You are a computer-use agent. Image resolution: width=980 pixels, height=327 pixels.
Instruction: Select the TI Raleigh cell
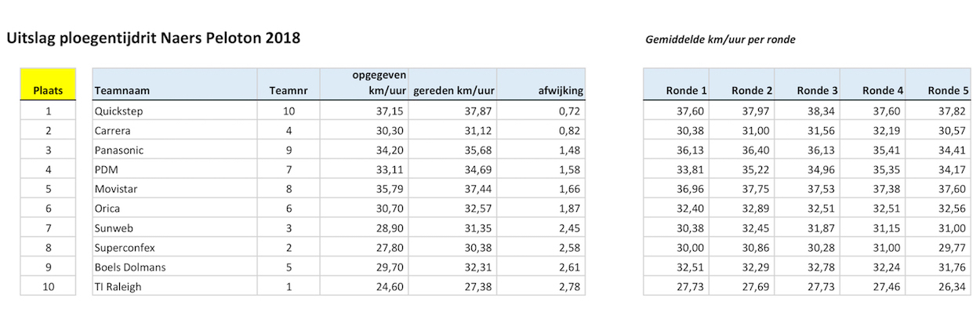[x=175, y=287]
